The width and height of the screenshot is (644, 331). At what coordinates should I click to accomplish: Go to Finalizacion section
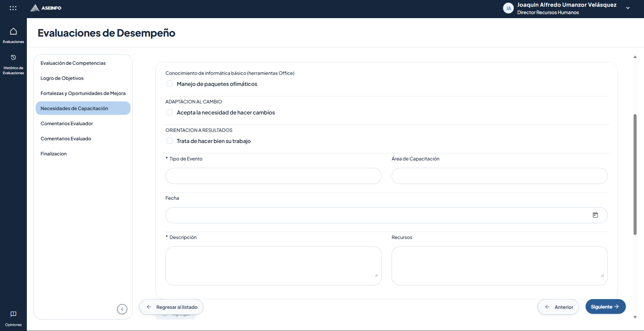coord(83,154)
